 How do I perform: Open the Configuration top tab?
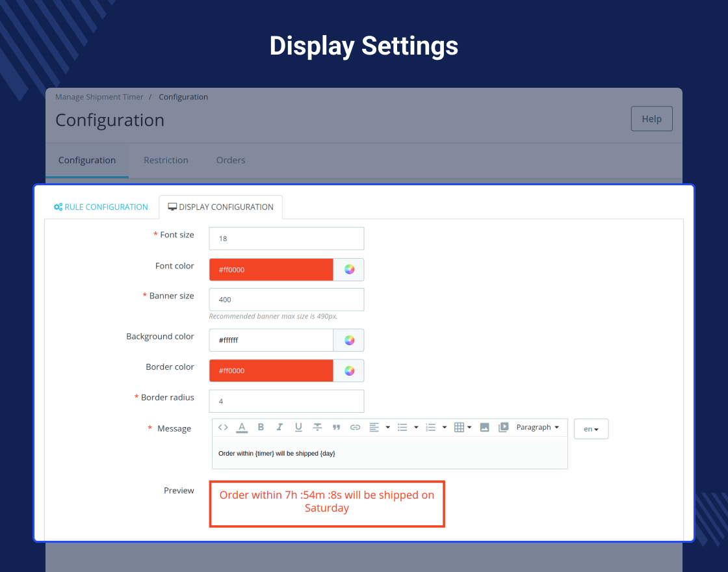[87, 160]
